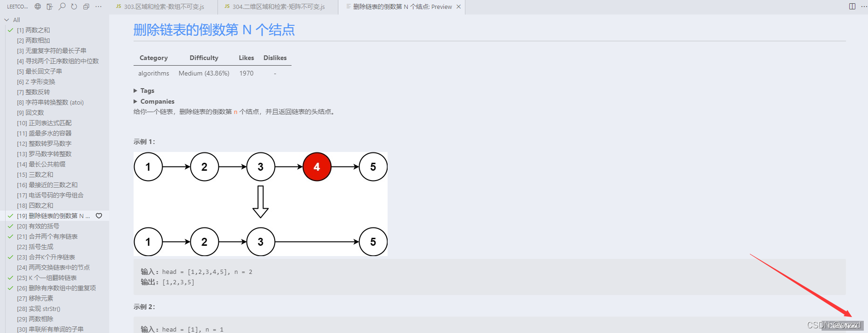
Task: Open problem [3] 无重复字符的最长子串
Action: point(52,51)
